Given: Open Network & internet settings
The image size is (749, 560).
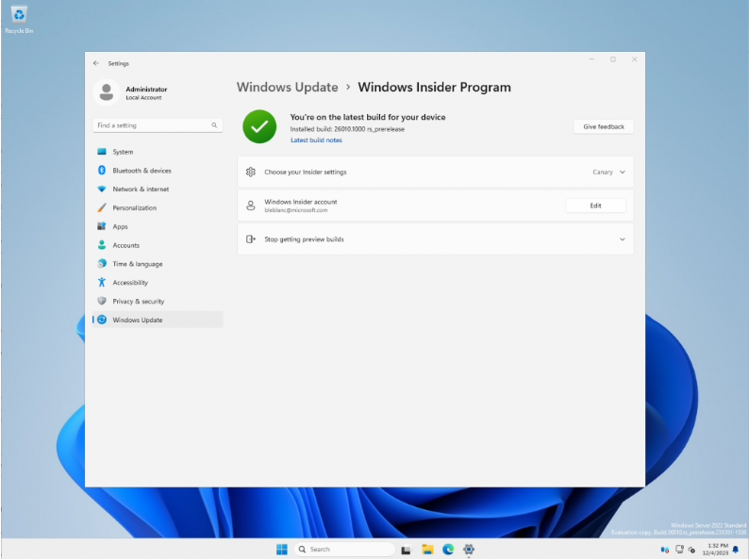Looking at the screenshot, I should [158, 189].
